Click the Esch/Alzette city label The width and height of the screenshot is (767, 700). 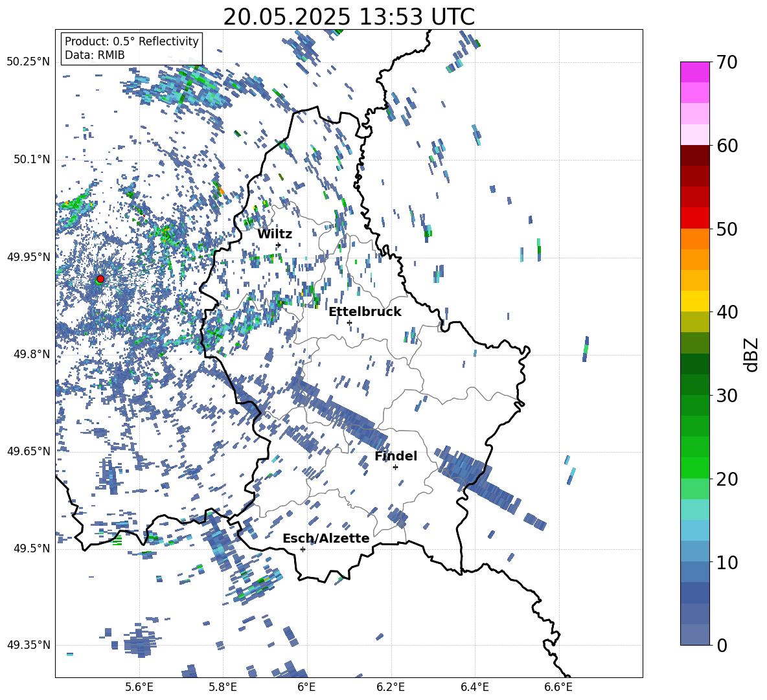[x=326, y=538]
